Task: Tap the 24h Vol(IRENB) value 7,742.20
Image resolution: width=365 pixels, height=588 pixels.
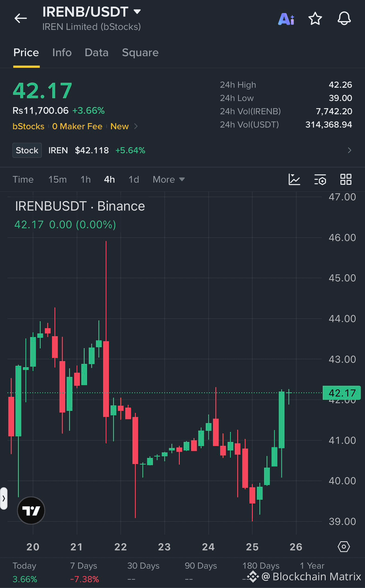Action: (x=334, y=112)
